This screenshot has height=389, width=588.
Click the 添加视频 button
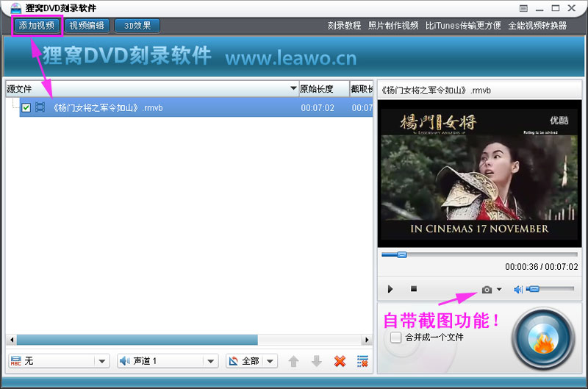[37, 26]
